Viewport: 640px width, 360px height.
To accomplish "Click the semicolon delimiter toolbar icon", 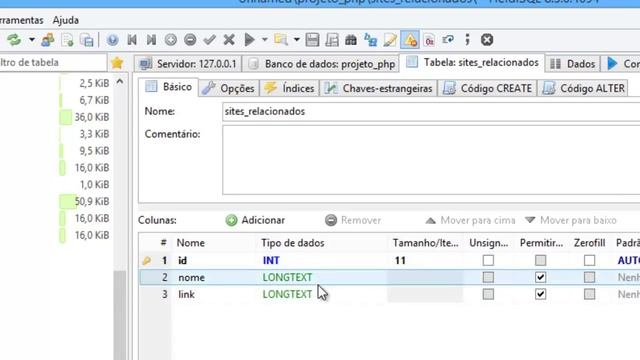I will point(467,40).
